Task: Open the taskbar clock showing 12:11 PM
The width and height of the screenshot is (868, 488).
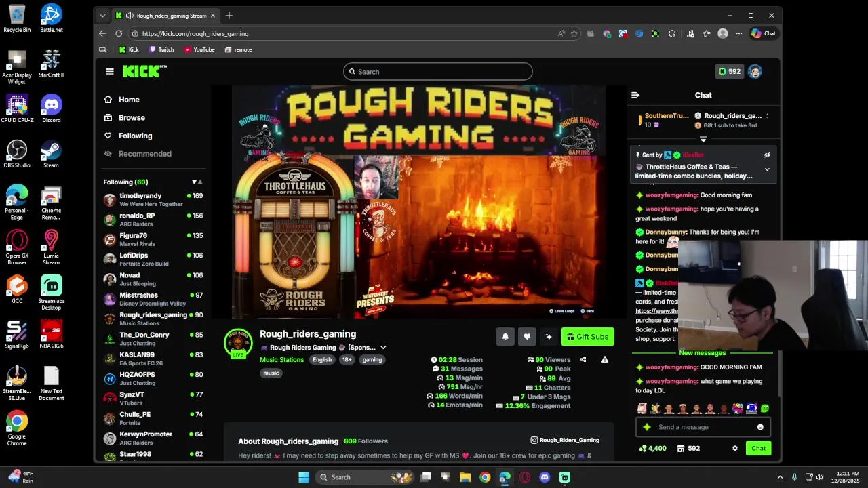Action: pyautogui.click(x=845, y=477)
